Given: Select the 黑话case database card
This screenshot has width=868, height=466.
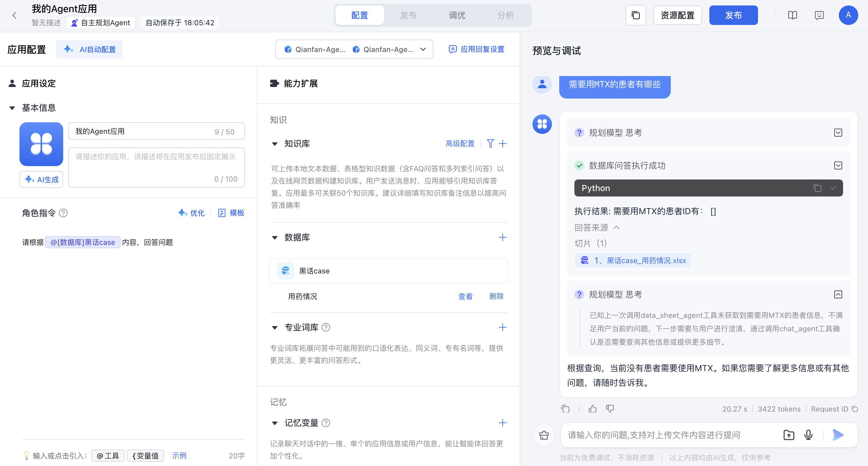Looking at the screenshot, I should [388, 271].
